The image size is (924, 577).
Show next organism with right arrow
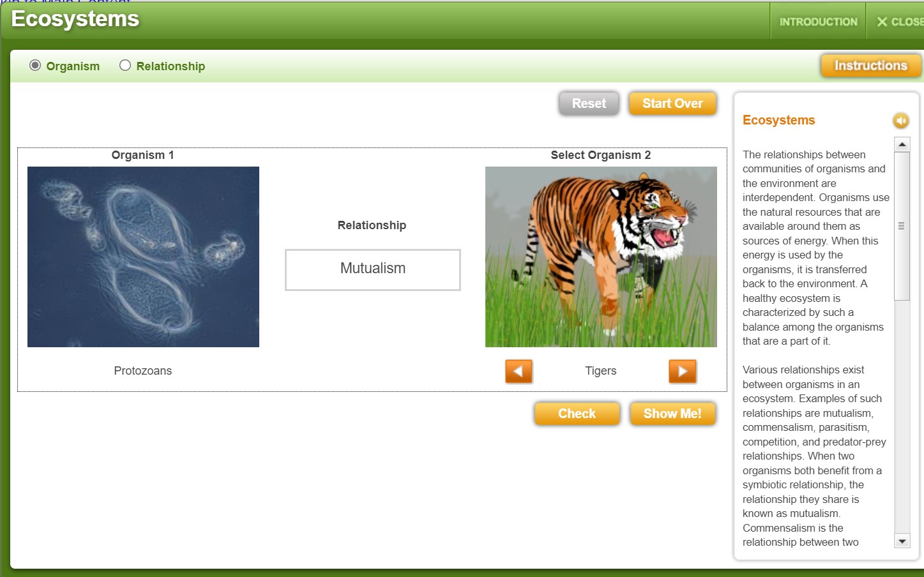682,371
